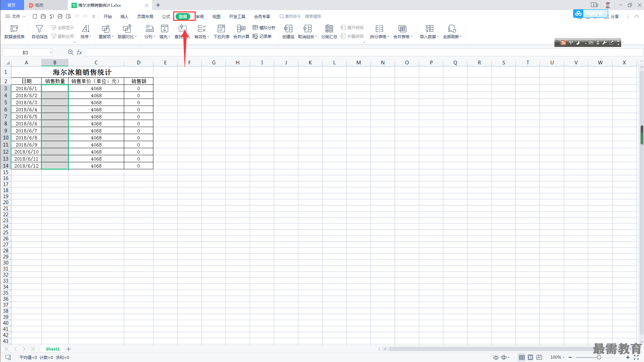
Task: Open the 数据透视表 pivot table tool
Action: [x=14, y=32]
